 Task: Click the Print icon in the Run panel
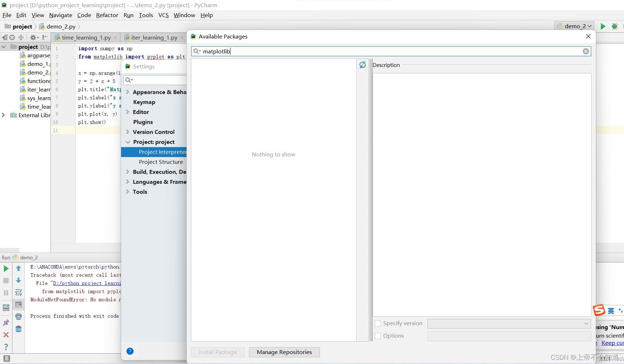tap(19, 317)
